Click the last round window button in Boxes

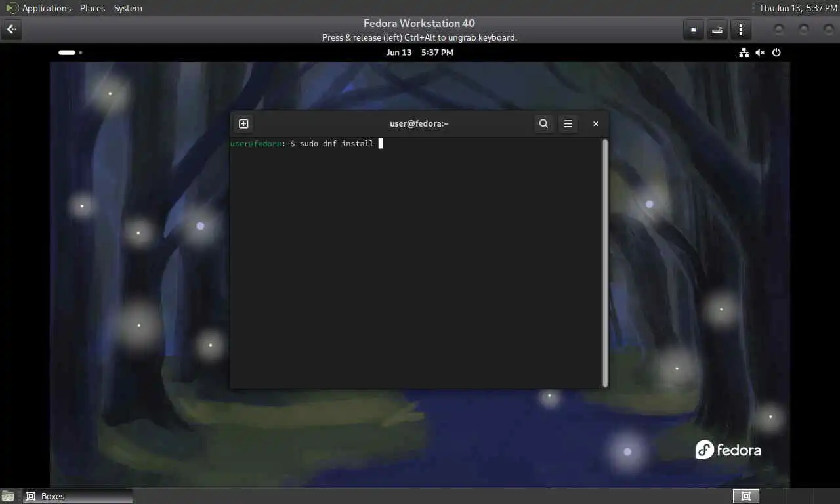coord(828,30)
